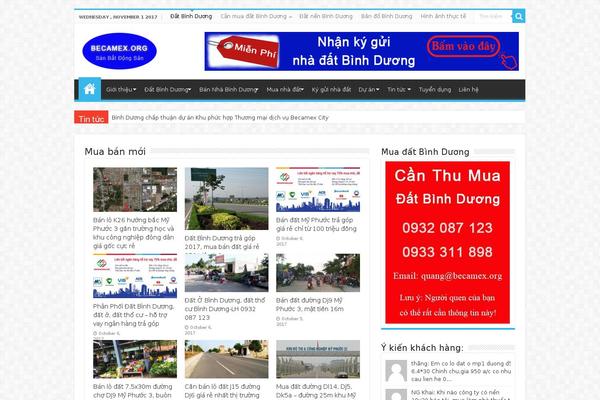Open the aerial map thumbnail for lô K26

pos(135,189)
